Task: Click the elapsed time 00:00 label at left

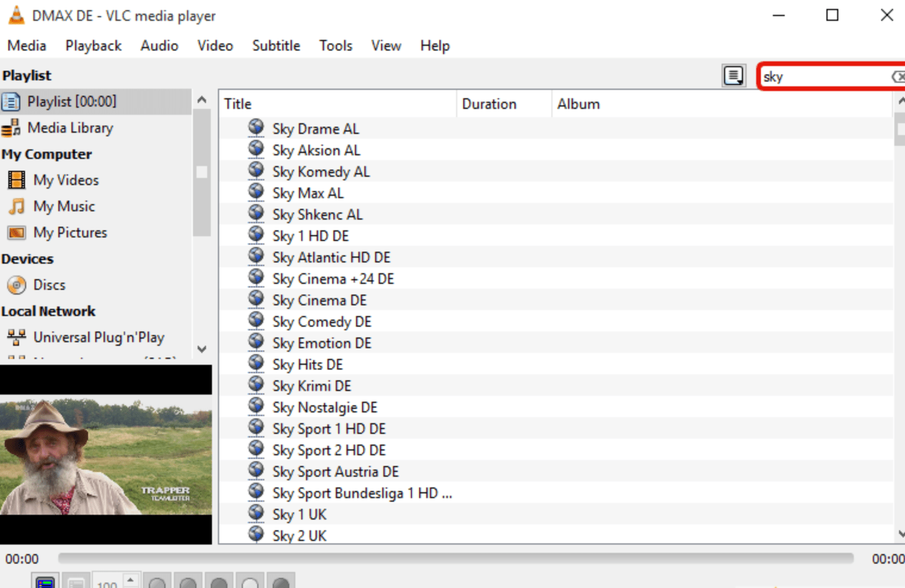Action: coord(22,559)
